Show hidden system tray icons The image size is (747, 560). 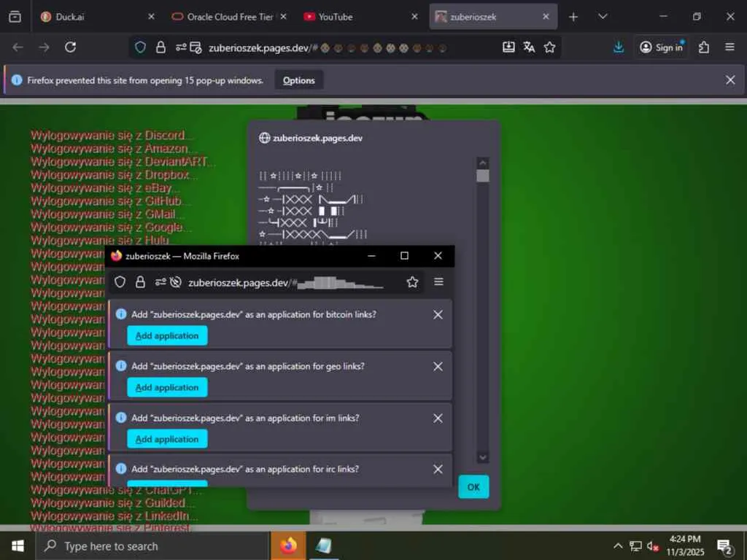point(618,545)
